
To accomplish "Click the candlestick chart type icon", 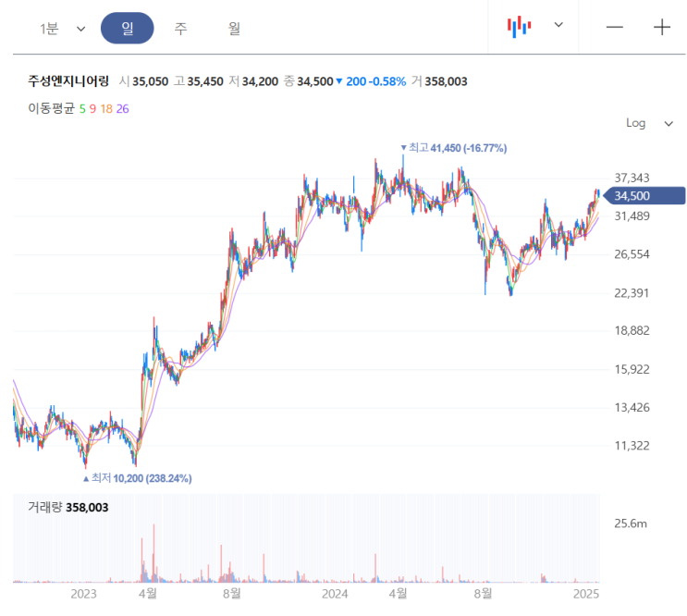I will coord(520,27).
